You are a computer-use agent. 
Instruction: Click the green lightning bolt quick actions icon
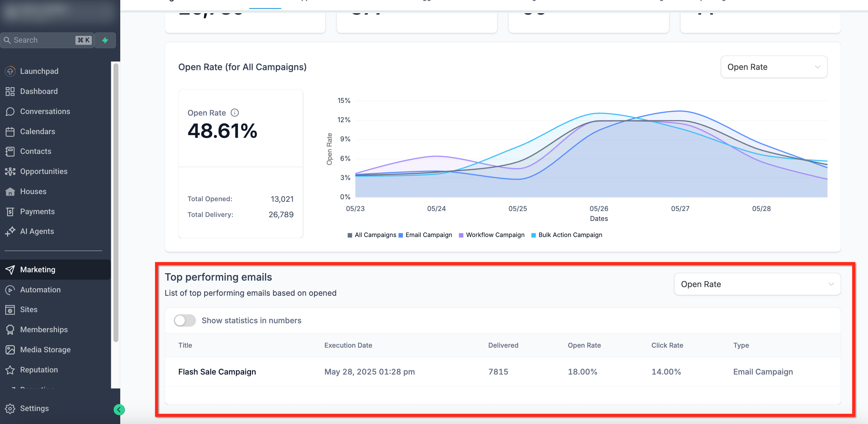(105, 40)
